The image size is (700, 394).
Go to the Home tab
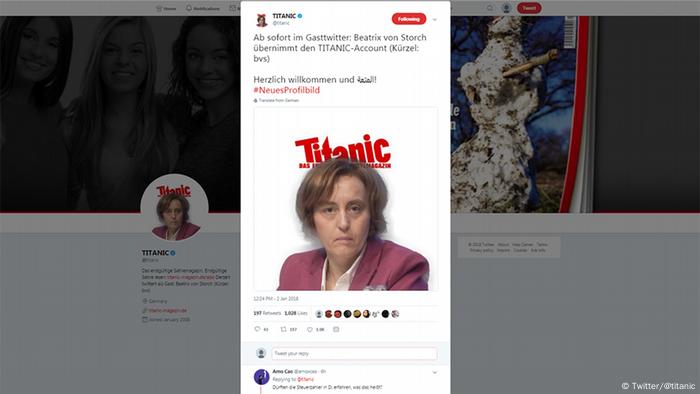click(166, 8)
